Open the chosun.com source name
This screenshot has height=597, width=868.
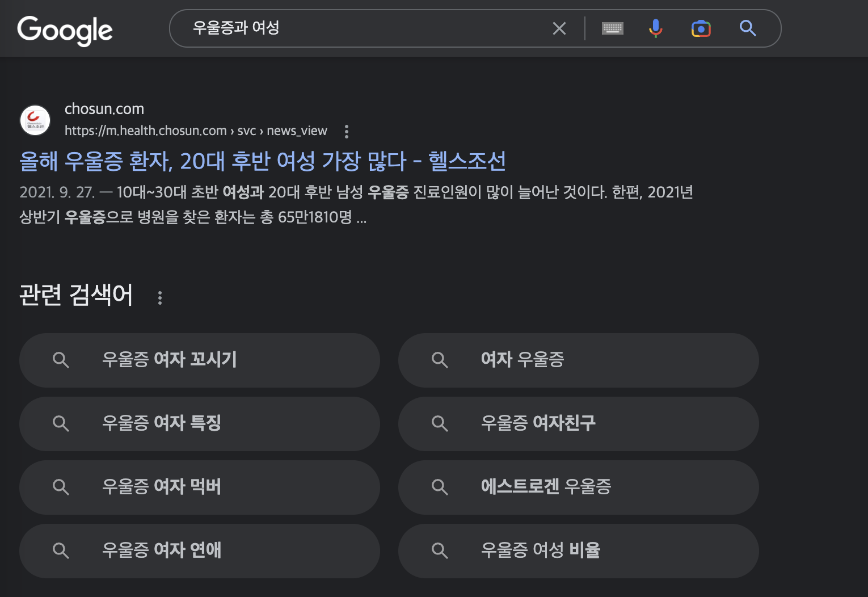click(x=104, y=109)
